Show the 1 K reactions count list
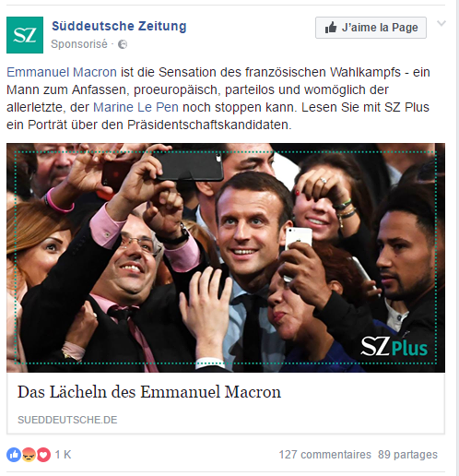The image size is (459, 476). 63,455
